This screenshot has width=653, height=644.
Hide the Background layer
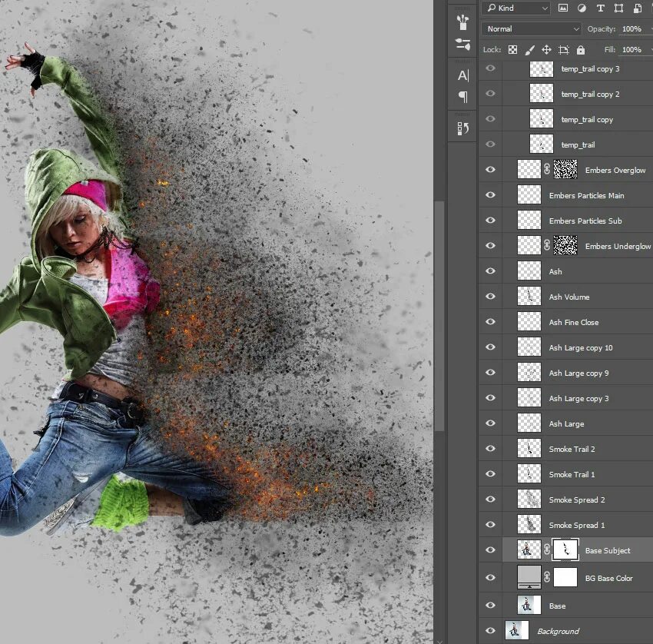pyautogui.click(x=491, y=631)
